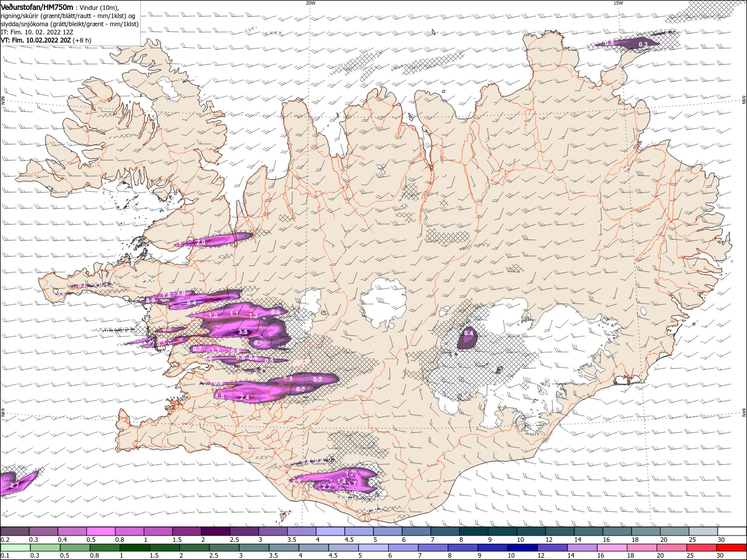This screenshot has width=747, height=560.
Task: Click the 'rigning/skúrir' legend description line
Action: coord(68,16)
